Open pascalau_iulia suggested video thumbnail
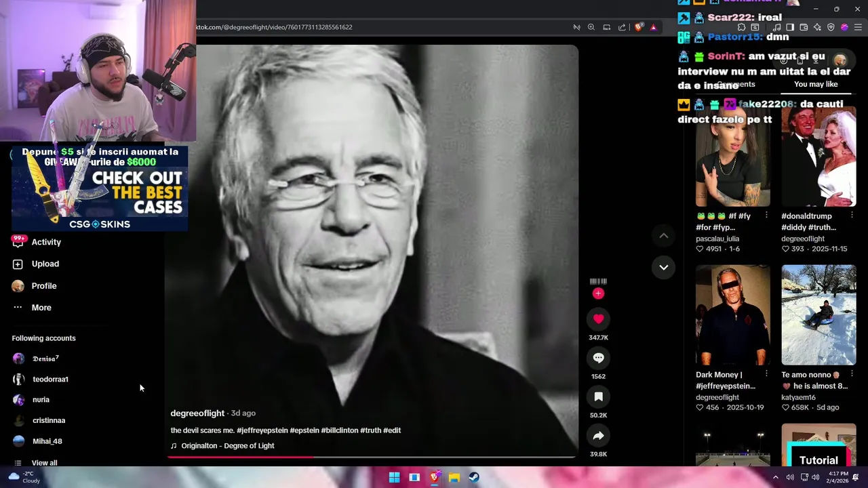Viewport: 868px width, 488px height. pos(733,157)
